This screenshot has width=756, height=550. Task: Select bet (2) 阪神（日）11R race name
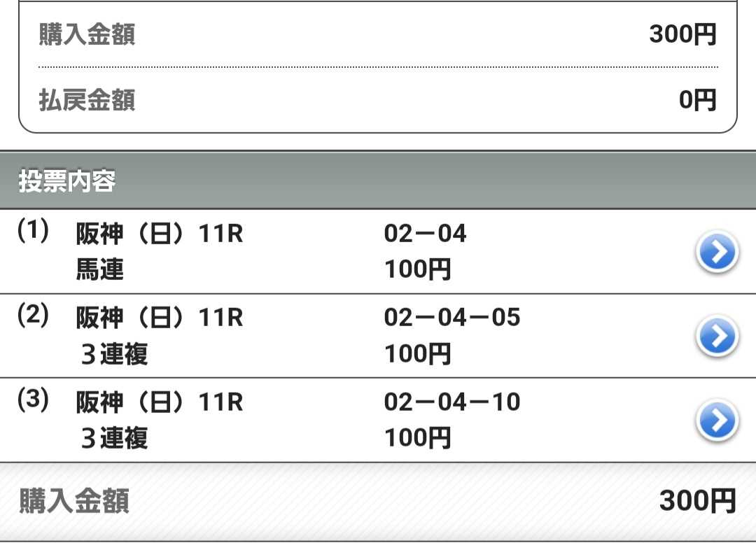[160, 318]
